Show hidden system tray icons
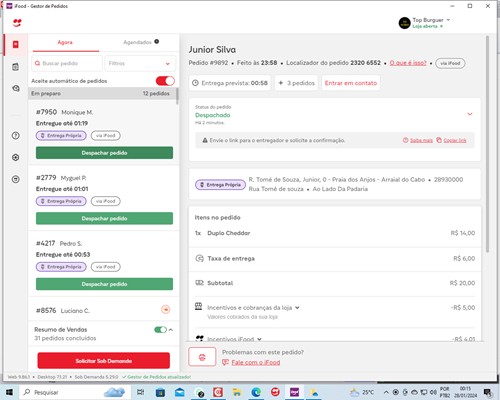This screenshot has width=500, height=400. coord(386,392)
